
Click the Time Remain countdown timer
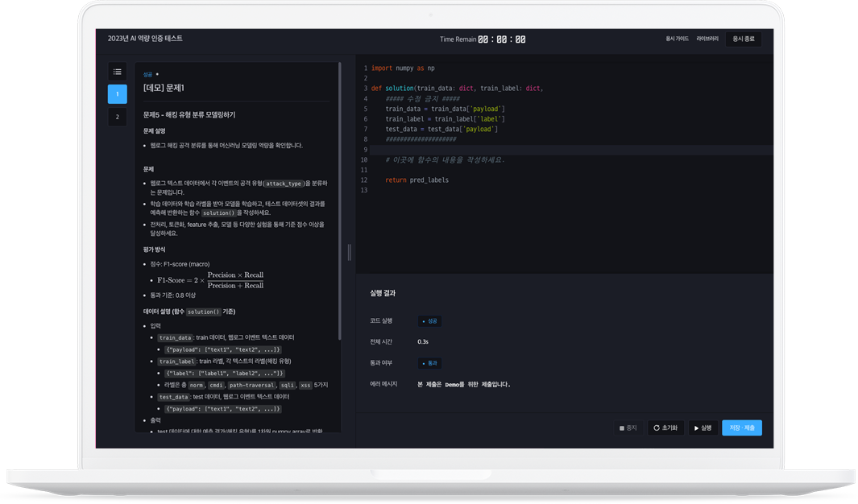pos(483,39)
